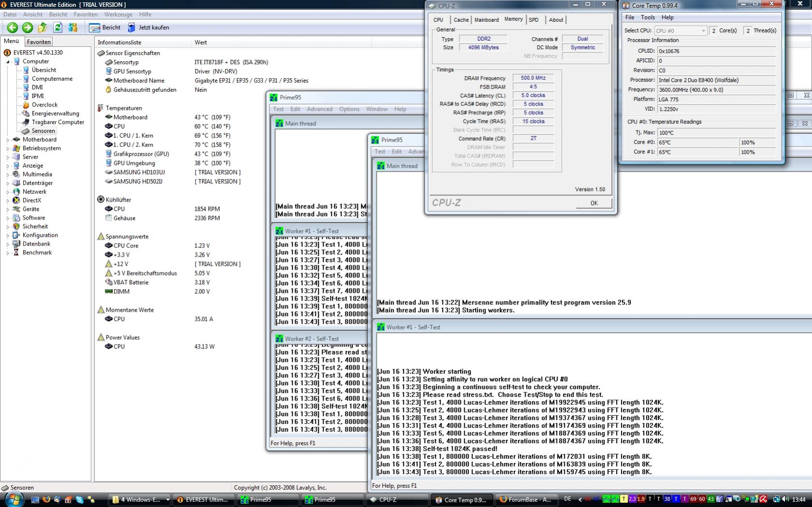Switch to the CPU tab in CPU-Z
The width and height of the screenshot is (812, 507).
click(x=438, y=20)
